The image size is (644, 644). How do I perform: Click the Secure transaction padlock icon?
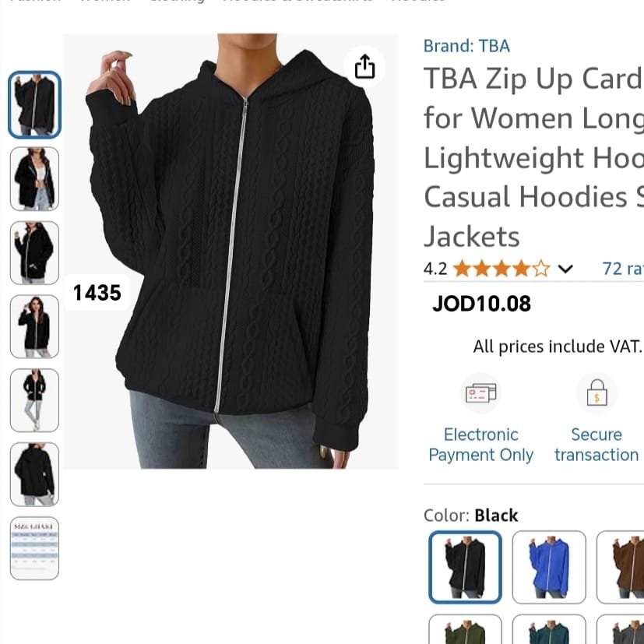[x=596, y=393]
